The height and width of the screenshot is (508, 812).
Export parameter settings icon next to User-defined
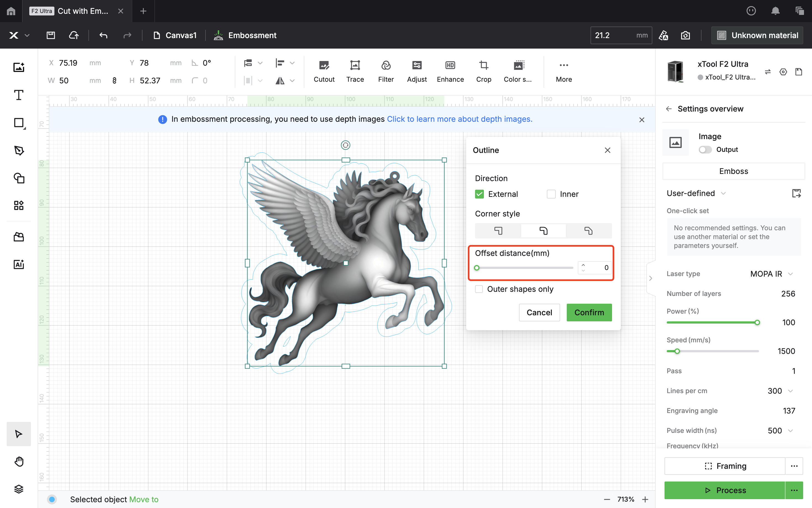tap(796, 193)
